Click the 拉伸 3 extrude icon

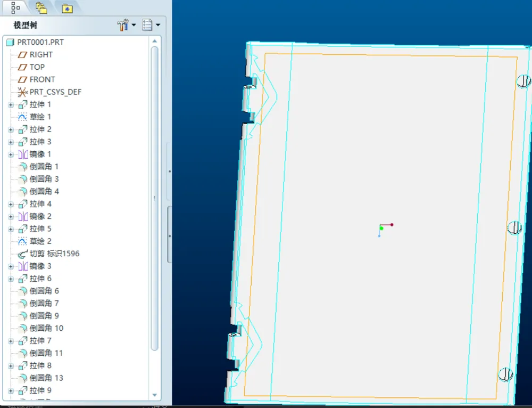[x=23, y=142]
